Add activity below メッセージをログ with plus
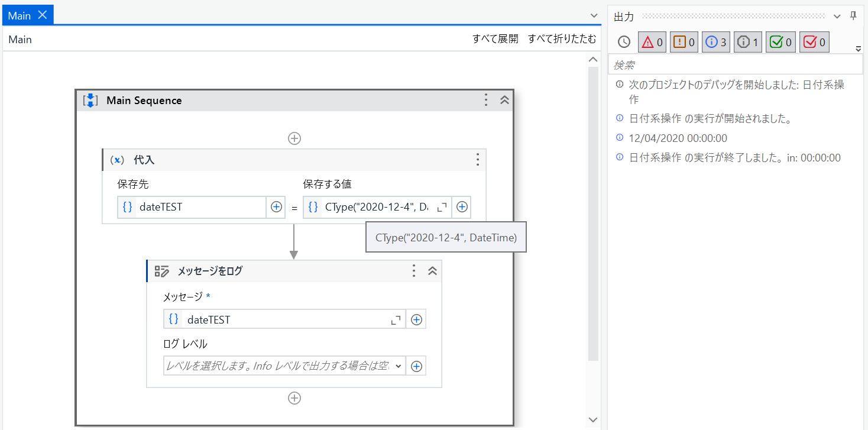 tap(294, 398)
